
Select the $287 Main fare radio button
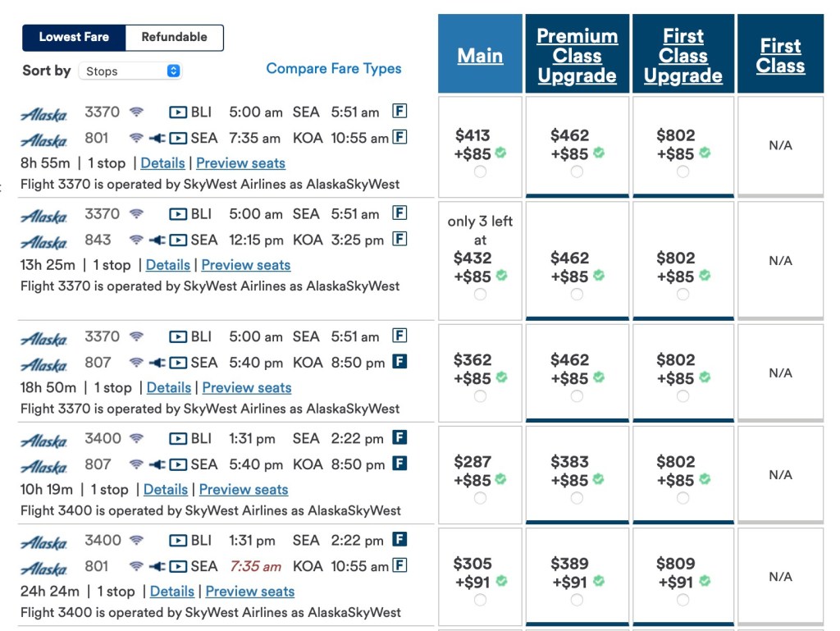point(480,498)
